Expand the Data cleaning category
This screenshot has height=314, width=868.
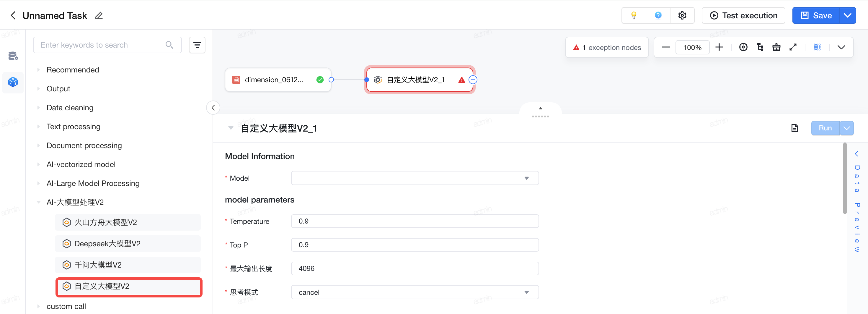click(x=70, y=108)
